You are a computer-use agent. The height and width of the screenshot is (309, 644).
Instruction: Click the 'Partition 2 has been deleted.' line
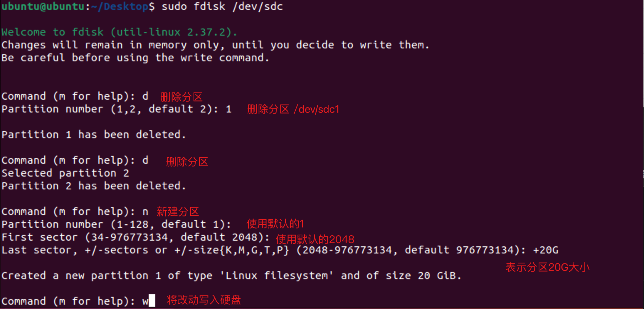coord(94,186)
